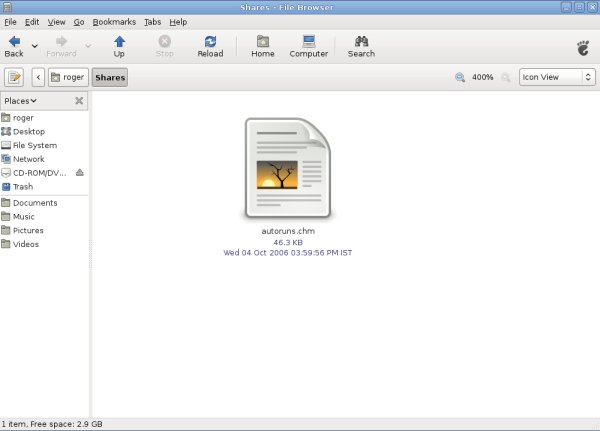Open Search with the binoculars icon
The image size is (600, 431).
(361, 46)
